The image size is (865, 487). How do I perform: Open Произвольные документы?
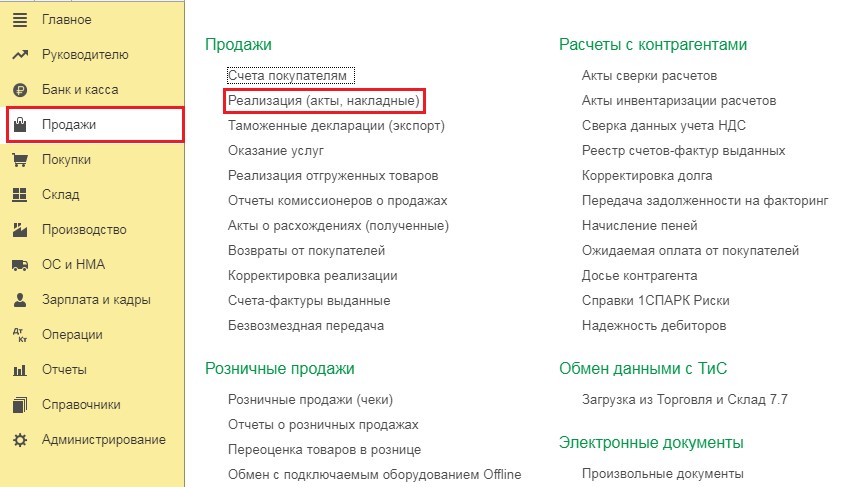663,474
